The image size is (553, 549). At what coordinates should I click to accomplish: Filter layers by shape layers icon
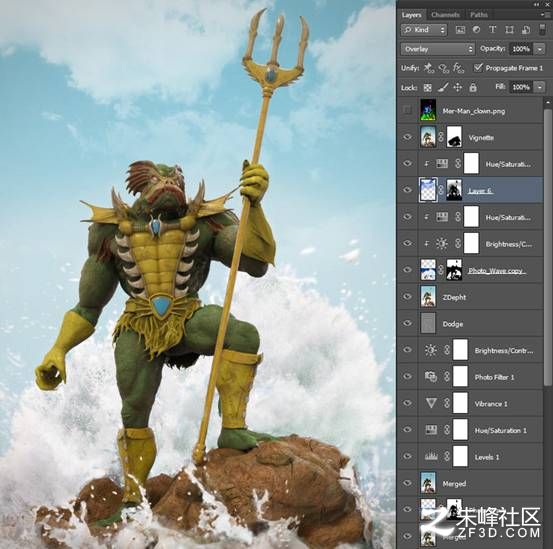[509, 30]
